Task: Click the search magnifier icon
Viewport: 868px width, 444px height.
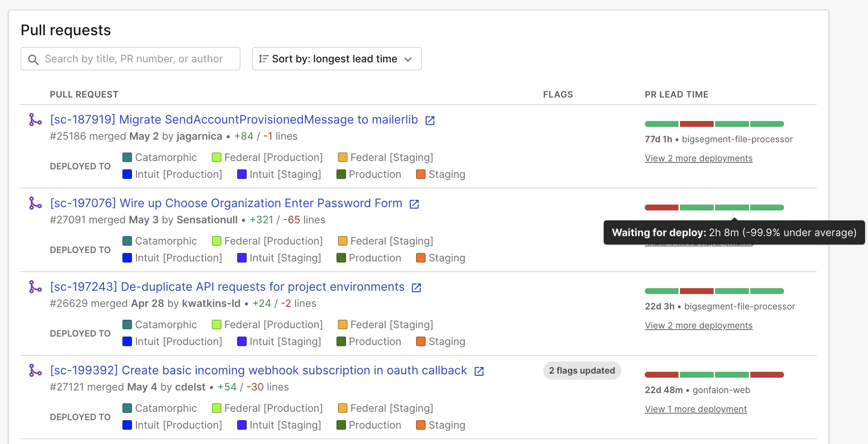Action: (33, 59)
